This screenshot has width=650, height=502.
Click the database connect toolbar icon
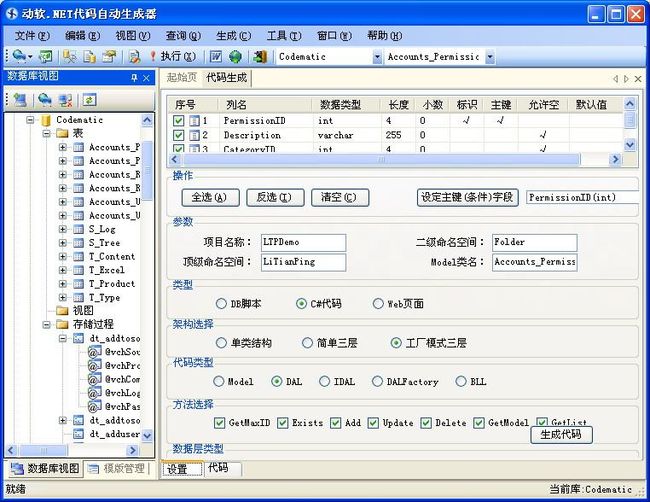19,56
